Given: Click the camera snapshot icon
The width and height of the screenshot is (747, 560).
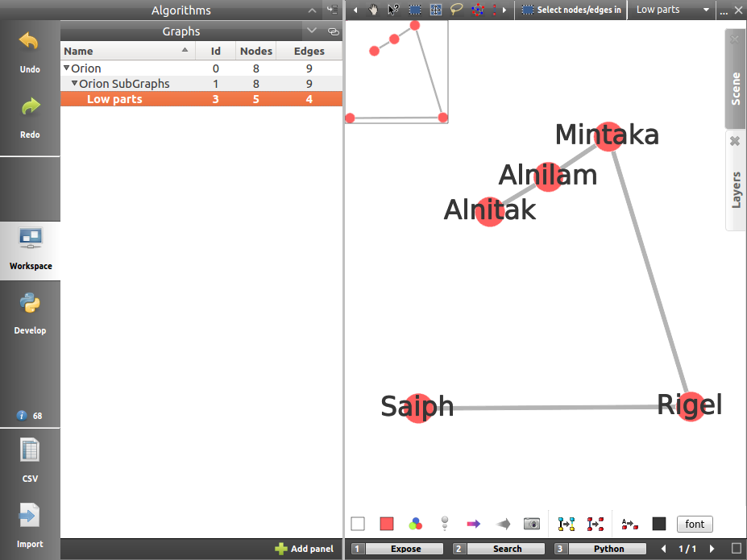Looking at the screenshot, I should coord(531,524).
